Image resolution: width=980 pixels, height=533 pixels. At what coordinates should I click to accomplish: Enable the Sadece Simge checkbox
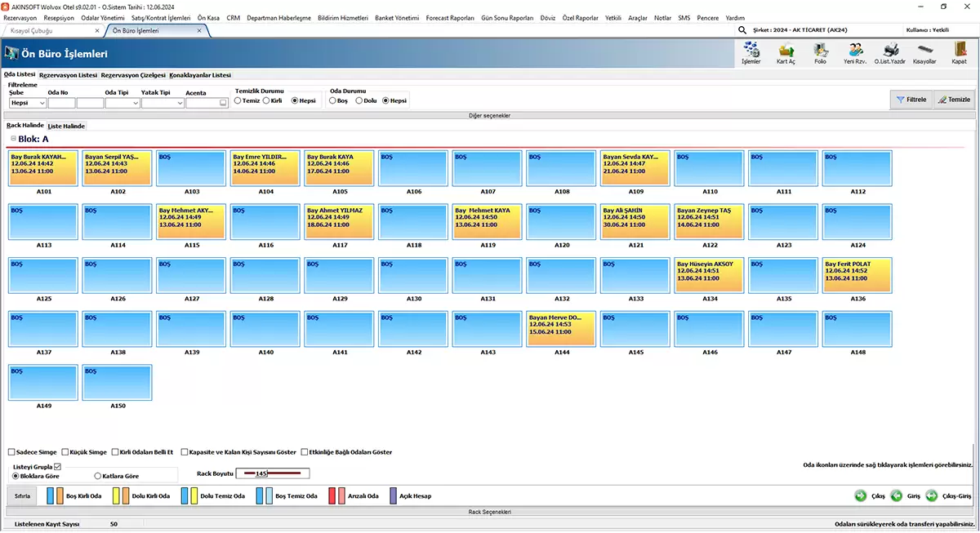click(11, 452)
